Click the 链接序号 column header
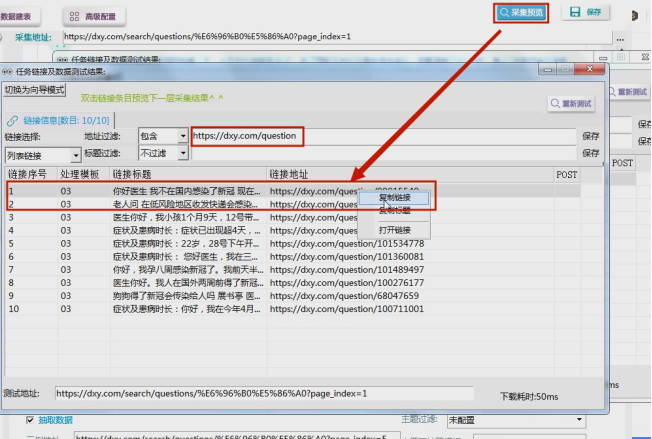Image resolution: width=652 pixels, height=439 pixels. (31, 174)
